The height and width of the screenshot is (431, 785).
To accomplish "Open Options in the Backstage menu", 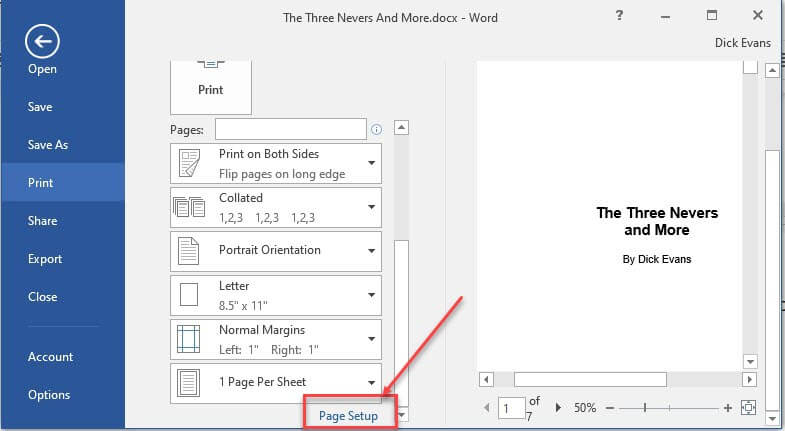I will point(49,395).
